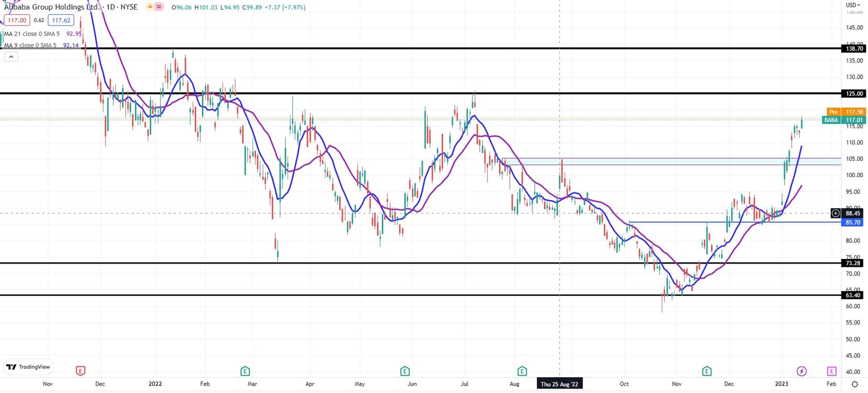868x393 pixels.
Task: Click the plus icon beside price 88.45
Action: [835, 213]
